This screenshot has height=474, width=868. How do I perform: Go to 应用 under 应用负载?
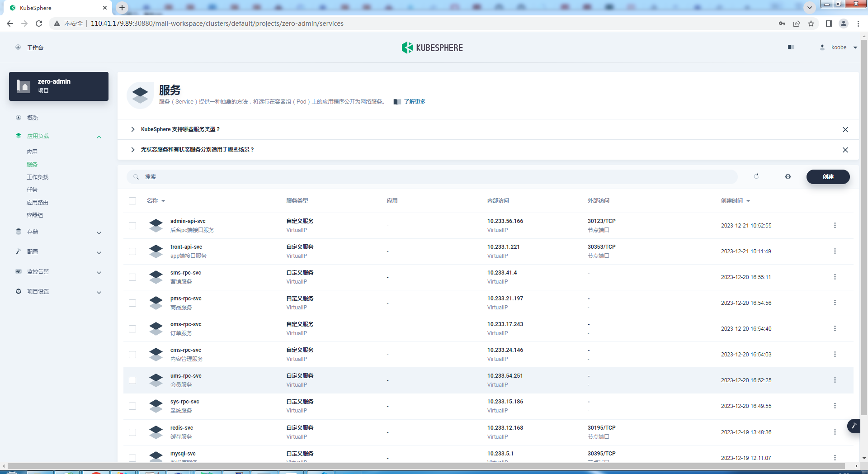coord(32,152)
